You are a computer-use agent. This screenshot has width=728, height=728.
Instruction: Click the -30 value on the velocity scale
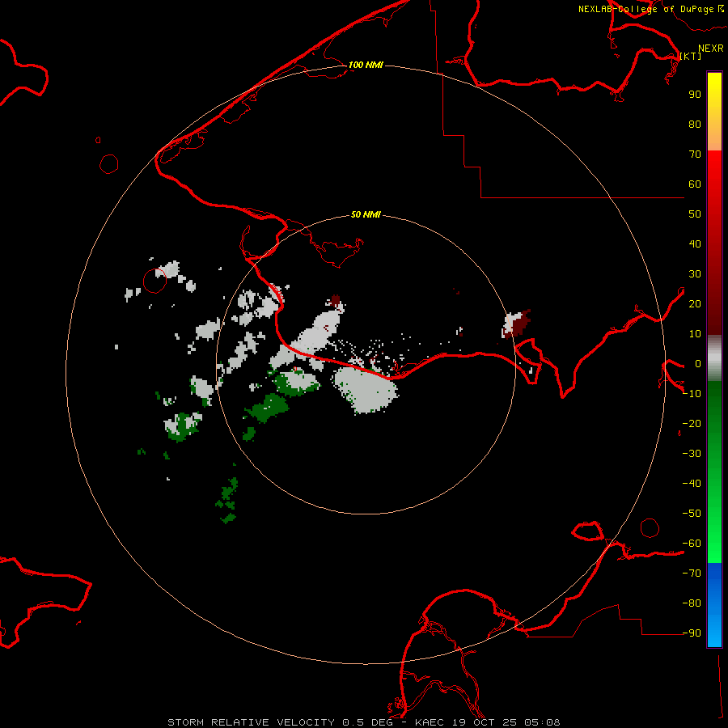tap(692, 454)
